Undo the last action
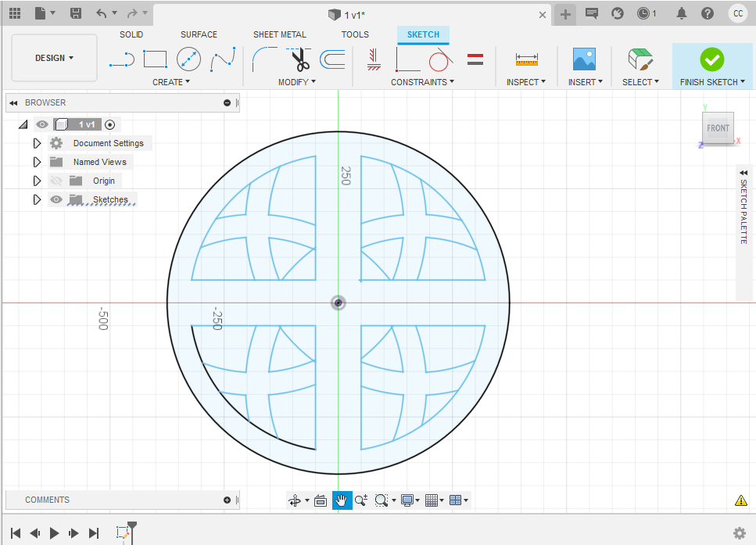The width and height of the screenshot is (756, 545). point(102,13)
